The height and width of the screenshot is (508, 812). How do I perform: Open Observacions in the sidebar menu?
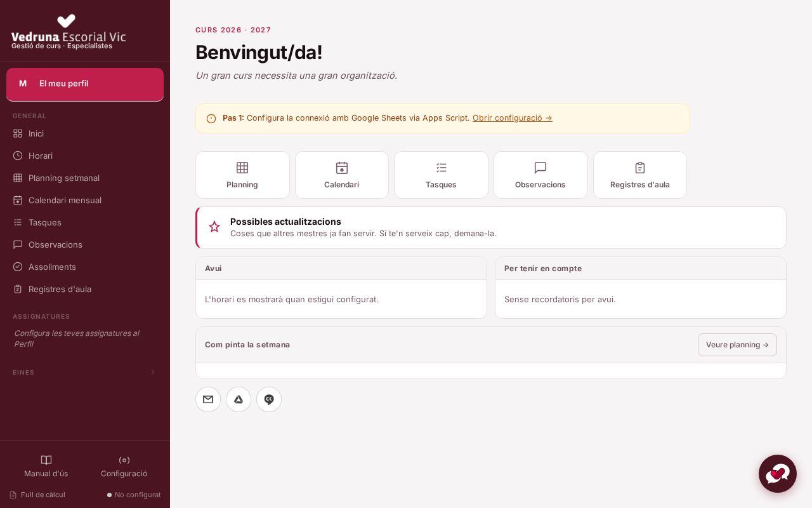coord(85,244)
